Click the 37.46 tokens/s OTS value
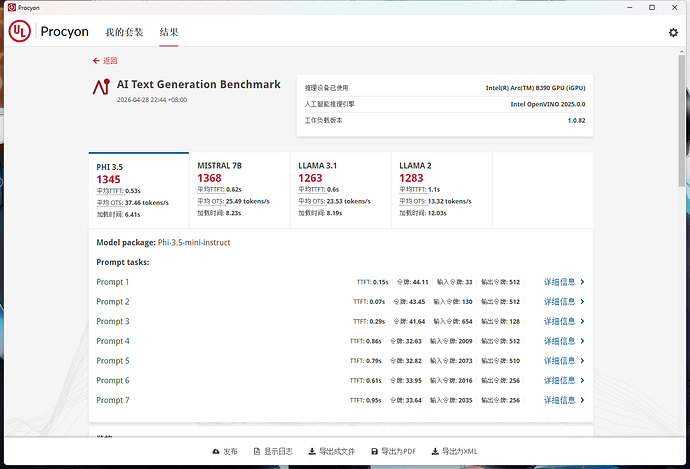The image size is (690, 469). pyautogui.click(x=147, y=203)
